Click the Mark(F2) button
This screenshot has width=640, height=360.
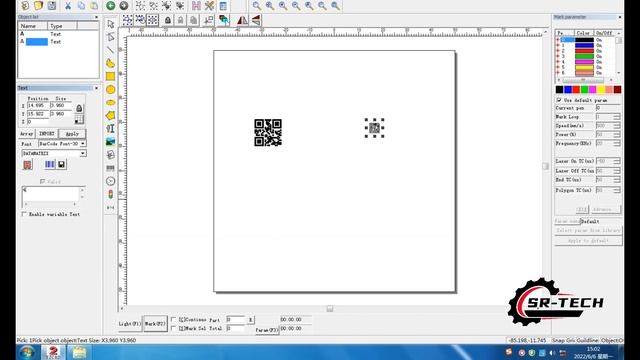pyautogui.click(x=155, y=324)
